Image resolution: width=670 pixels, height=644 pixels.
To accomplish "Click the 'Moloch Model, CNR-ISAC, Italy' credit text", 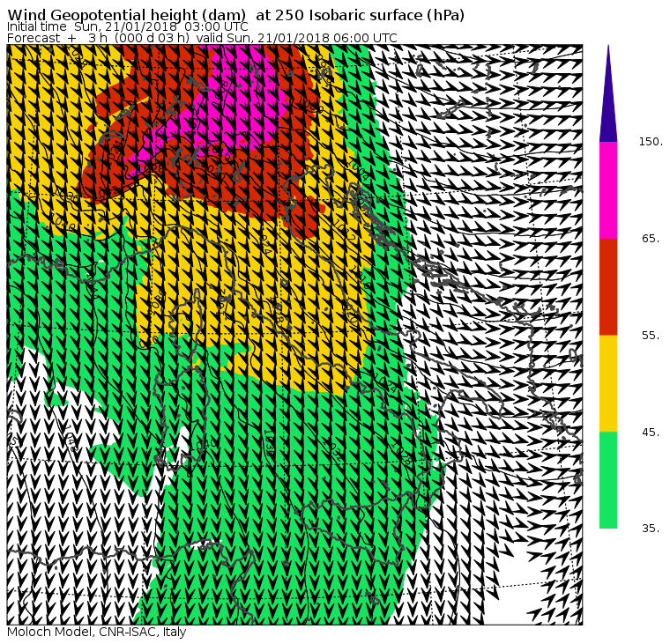I will 97,632.
